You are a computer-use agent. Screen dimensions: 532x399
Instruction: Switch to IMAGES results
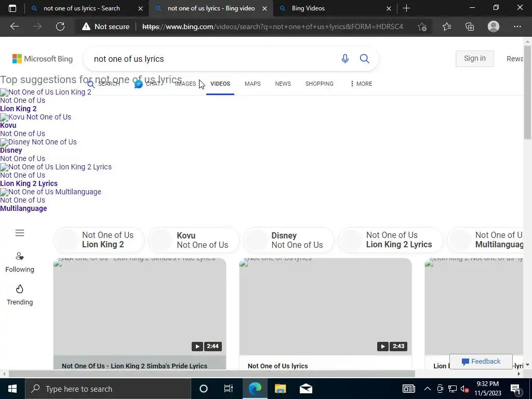point(185,84)
